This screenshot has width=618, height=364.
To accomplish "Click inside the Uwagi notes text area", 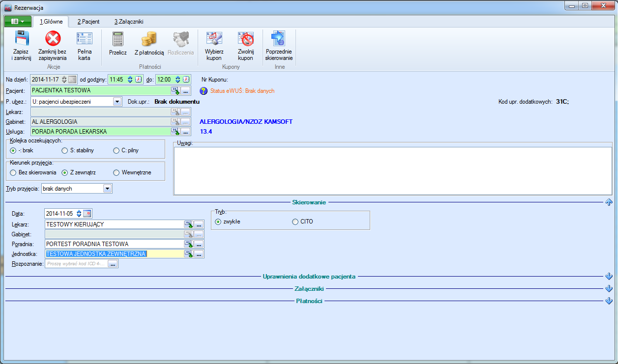I will [393, 171].
